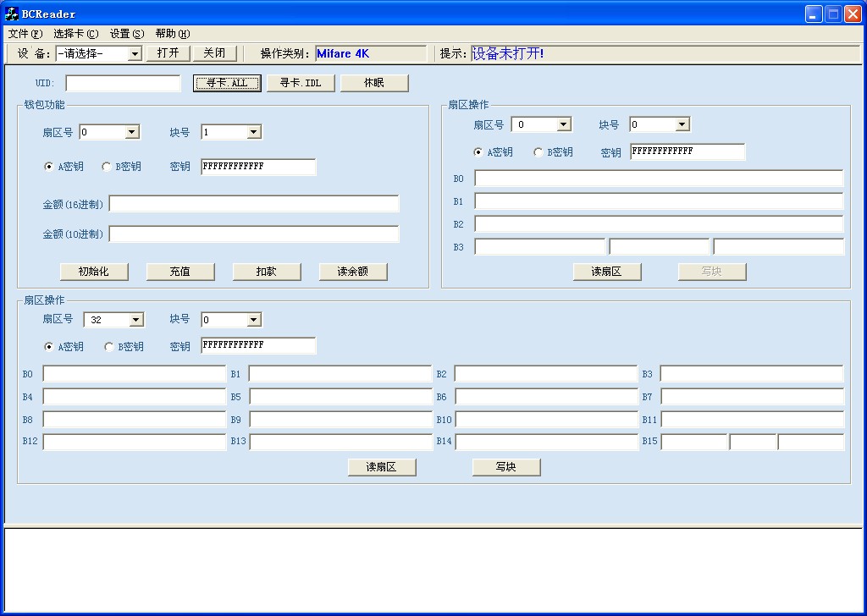Click the white log output area
This screenshot has width=867, height=616.
point(433,570)
